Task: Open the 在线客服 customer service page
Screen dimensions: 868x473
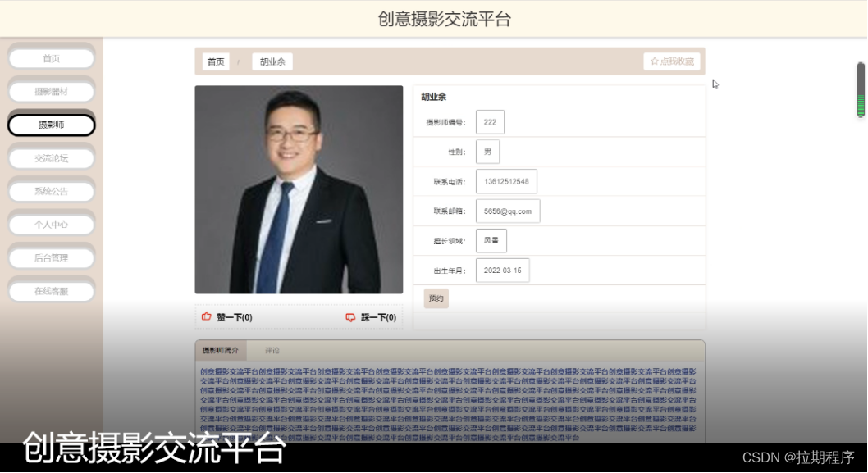Action: [x=51, y=290]
